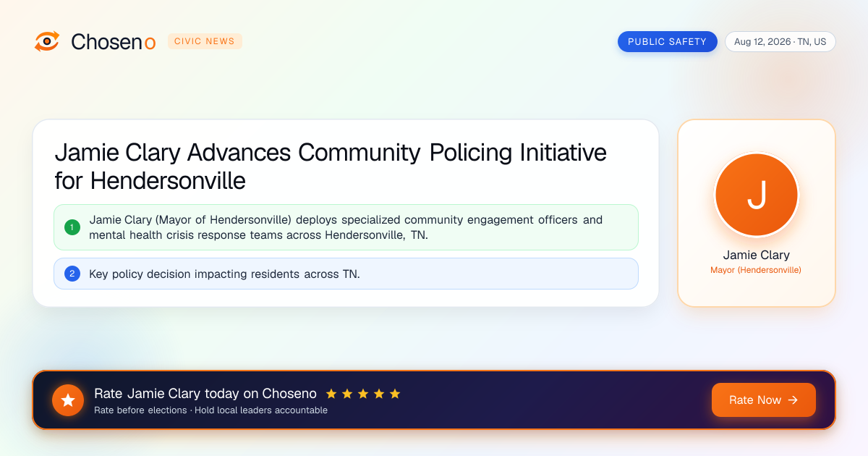The height and width of the screenshot is (456, 868).
Task: Open the PUBLIC SAFETY category pill
Action: click(667, 41)
